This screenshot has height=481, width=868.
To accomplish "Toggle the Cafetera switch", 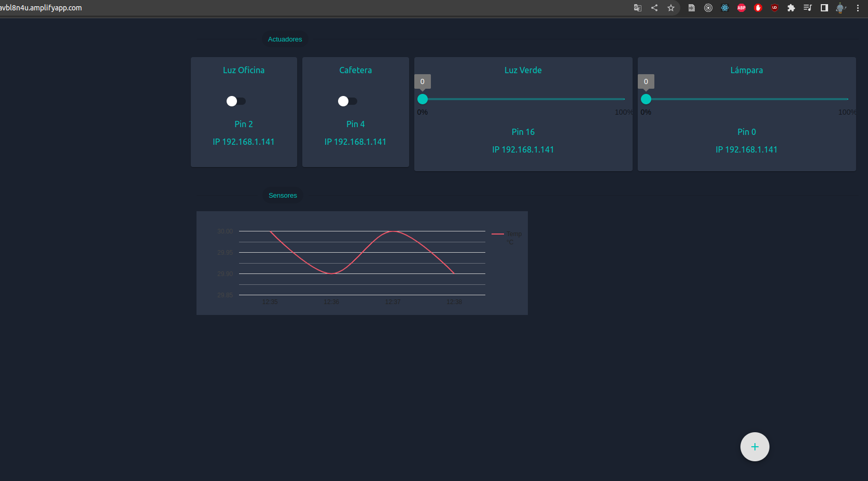I will point(347,101).
